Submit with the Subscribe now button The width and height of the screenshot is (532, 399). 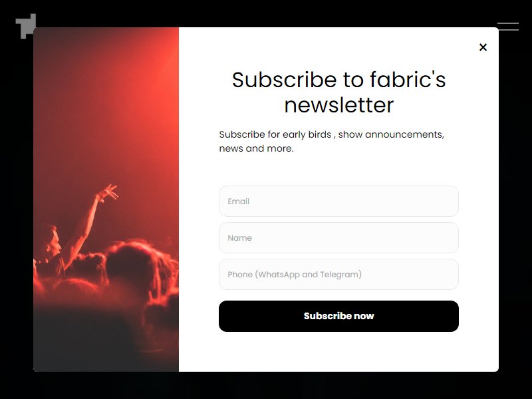click(338, 317)
